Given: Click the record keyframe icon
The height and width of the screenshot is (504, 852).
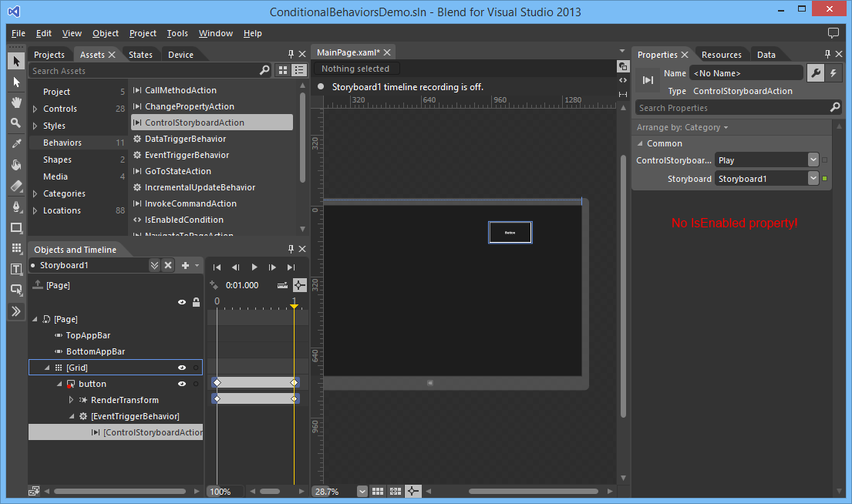Looking at the screenshot, I should pyautogui.click(x=214, y=284).
